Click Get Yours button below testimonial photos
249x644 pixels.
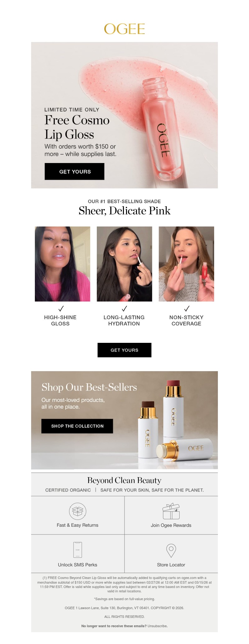coord(125,350)
